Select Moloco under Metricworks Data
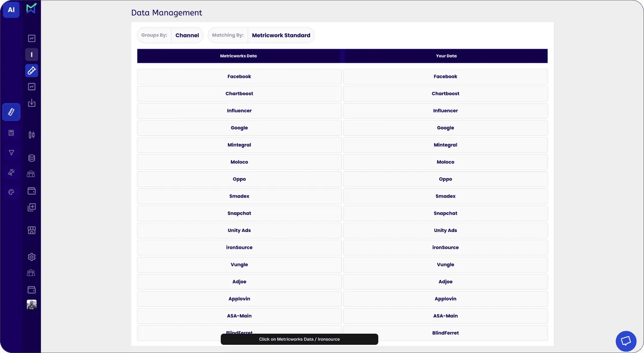This screenshot has width=644, height=353. coord(239,162)
